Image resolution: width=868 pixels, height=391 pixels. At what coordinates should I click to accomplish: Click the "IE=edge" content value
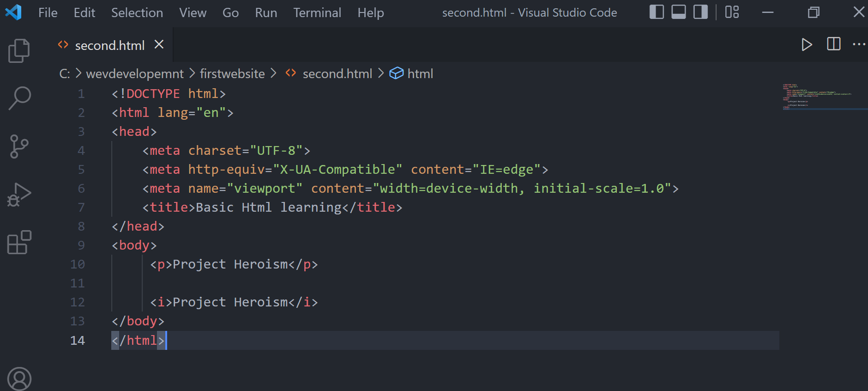coord(506,170)
